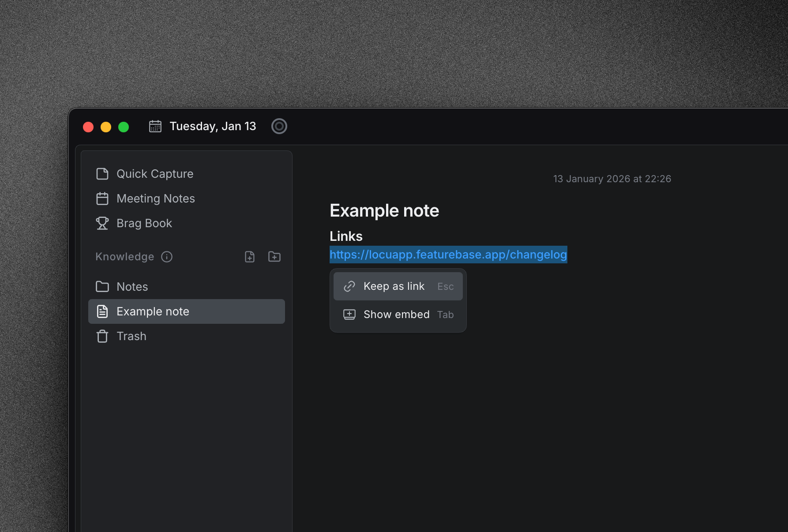Close the window with the red button
This screenshot has width=788, height=532.
tap(88, 127)
